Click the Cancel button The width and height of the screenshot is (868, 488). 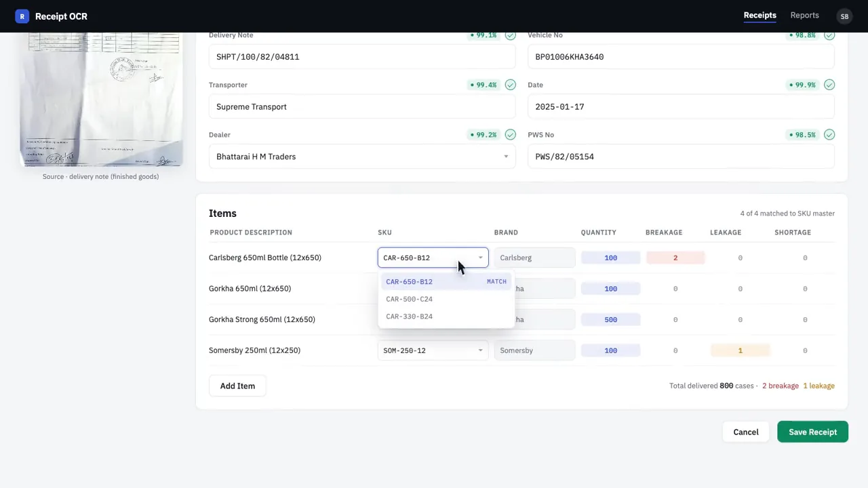click(746, 432)
